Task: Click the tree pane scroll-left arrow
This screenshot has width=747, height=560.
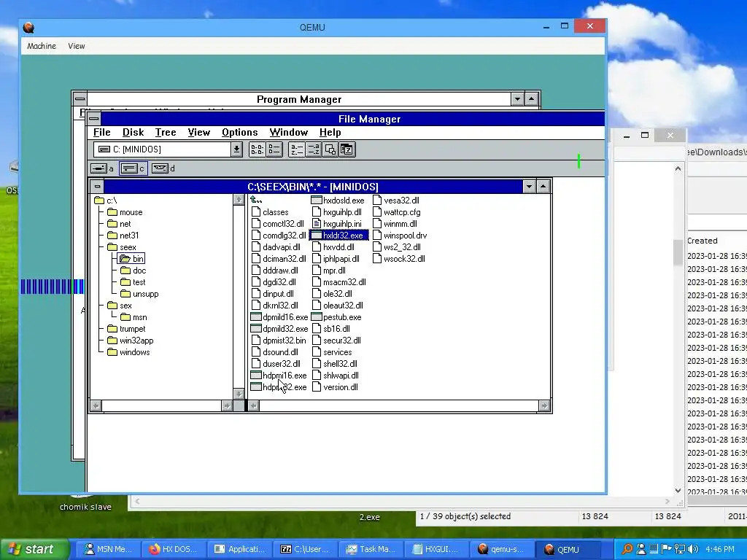Action: pos(96,405)
